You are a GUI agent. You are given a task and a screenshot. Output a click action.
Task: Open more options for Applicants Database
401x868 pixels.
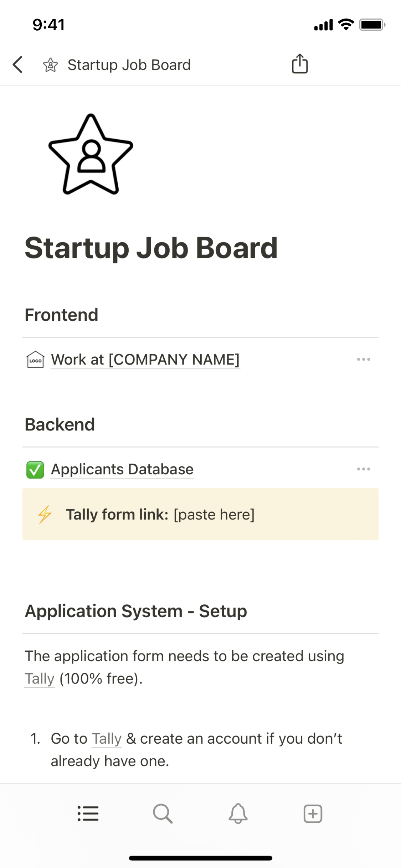(x=363, y=469)
